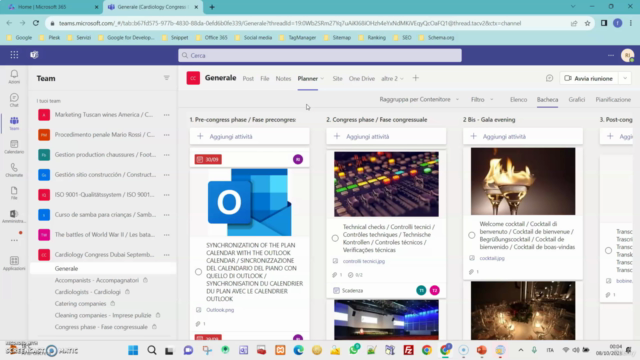Open Applicazioni apps in the sidebar
This screenshot has height=360, width=640.
tap(14, 263)
